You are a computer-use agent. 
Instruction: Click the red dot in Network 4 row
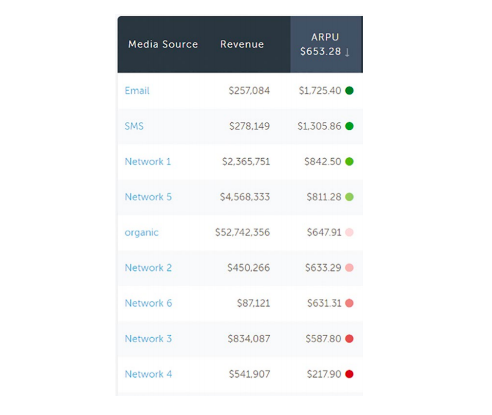pyautogui.click(x=349, y=374)
